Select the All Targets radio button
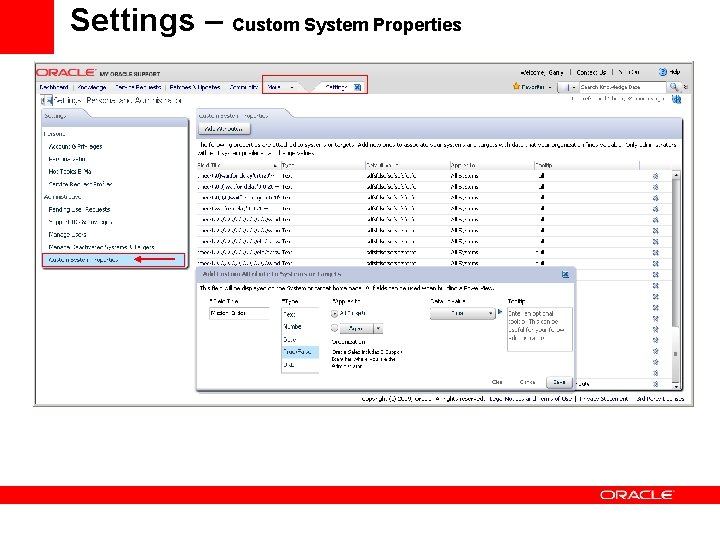Screen dimensions: 720x540 pyautogui.click(x=334, y=314)
